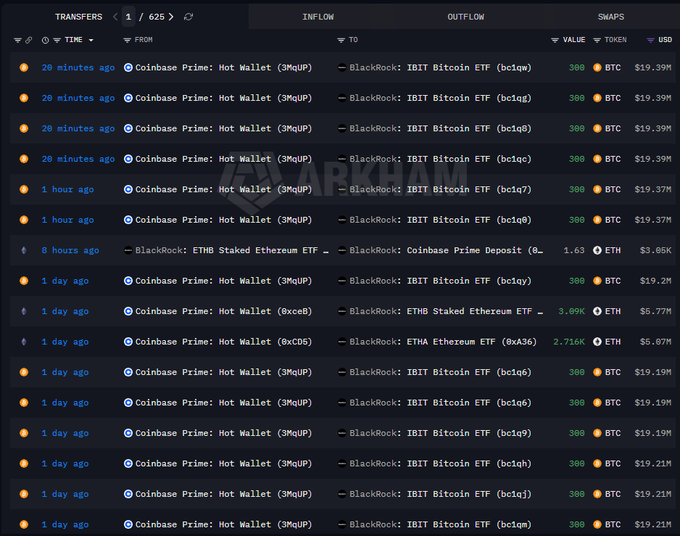Image resolution: width=680 pixels, height=536 pixels.
Task: Filter by the TO column
Action: pyautogui.click(x=341, y=40)
